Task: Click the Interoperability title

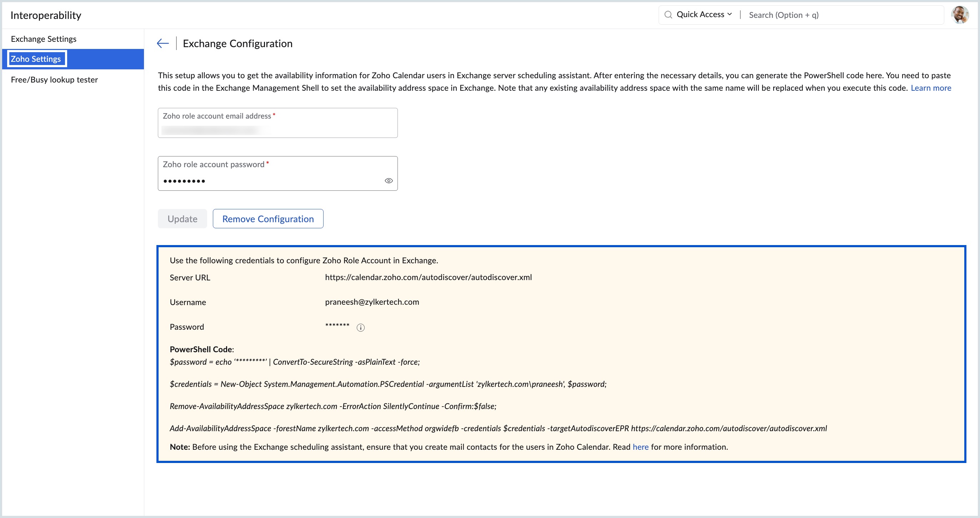Action: [x=46, y=15]
